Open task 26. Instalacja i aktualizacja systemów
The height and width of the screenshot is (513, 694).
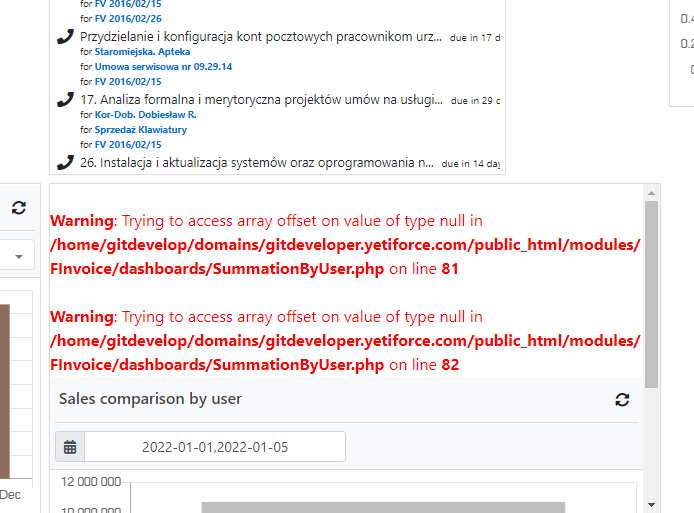click(257, 162)
